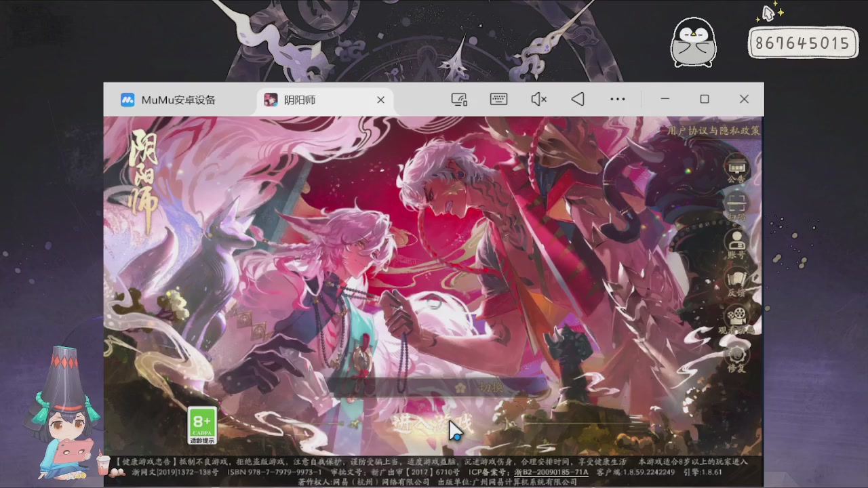Minimize the MuMu emulator window
The image size is (868, 488).
click(665, 99)
